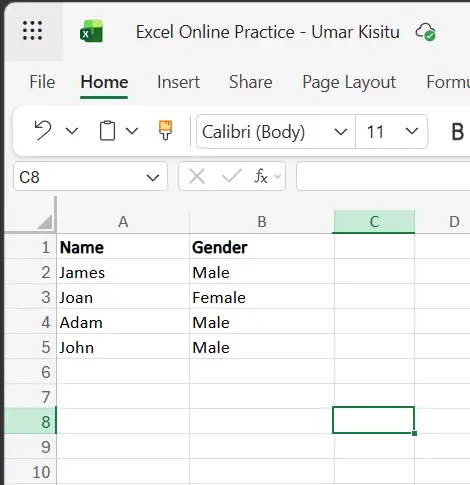Select column C header
Viewport: 470px width, 485px height.
coord(374,222)
